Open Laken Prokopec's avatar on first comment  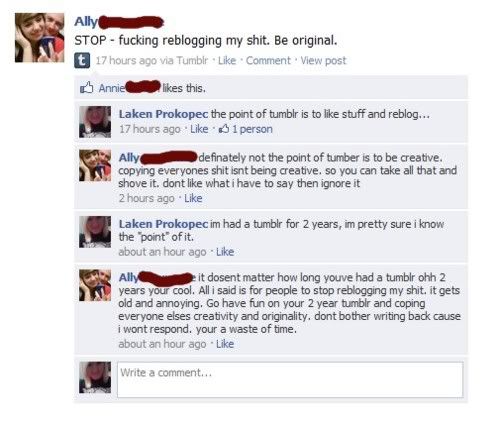tap(95, 122)
